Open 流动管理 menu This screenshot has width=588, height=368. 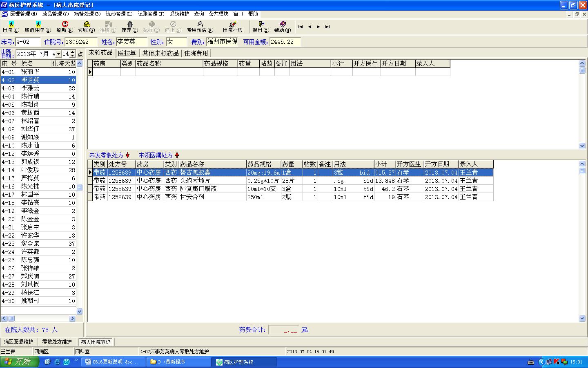pyautogui.click(x=119, y=14)
